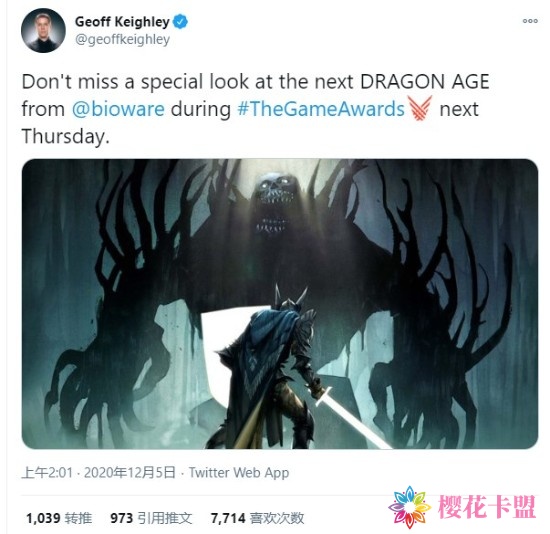Click the colorful flower watermark logo
The height and width of the screenshot is (534, 550).
(409, 507)
